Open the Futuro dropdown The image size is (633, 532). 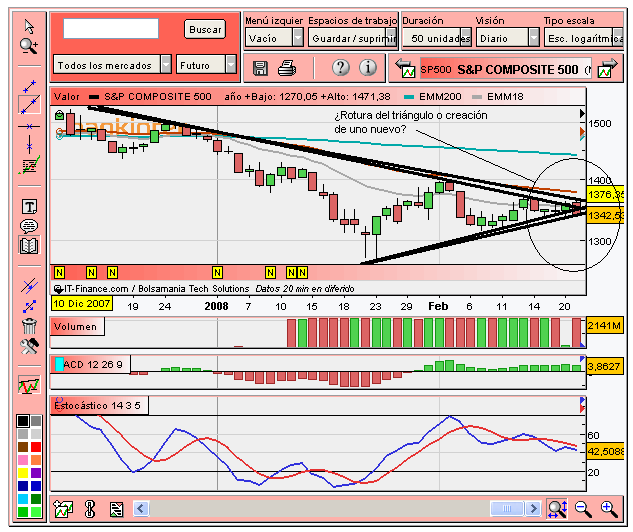[x=206, y=65]
